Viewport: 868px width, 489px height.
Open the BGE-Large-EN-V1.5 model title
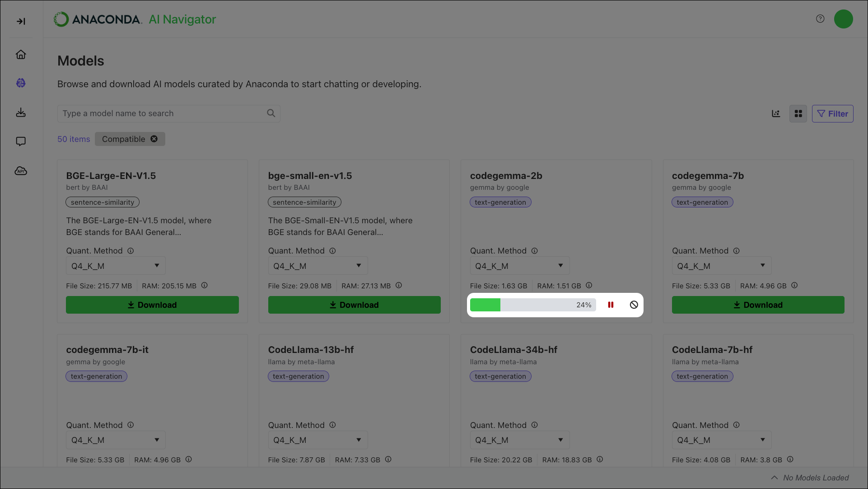pos(111,176)
